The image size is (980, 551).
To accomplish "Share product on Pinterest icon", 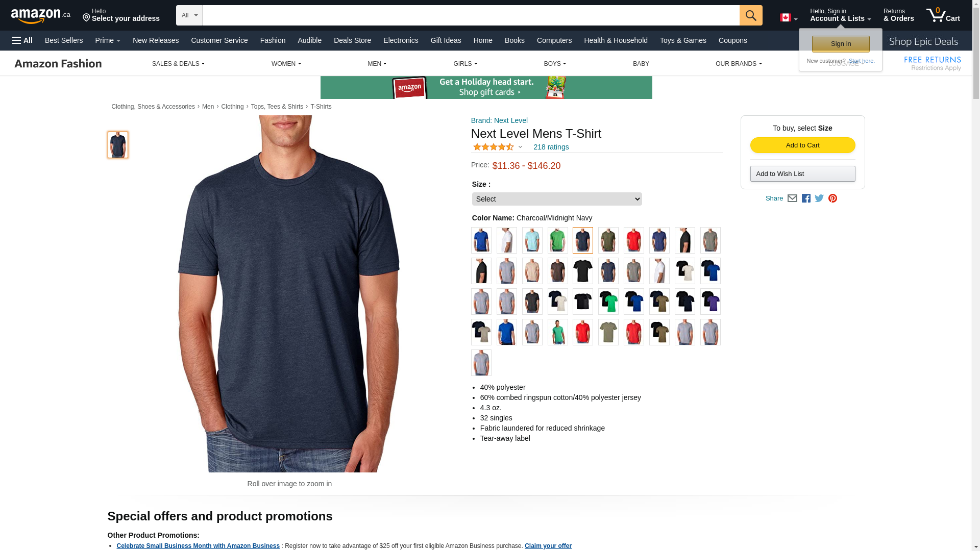I will coord(832,198).
